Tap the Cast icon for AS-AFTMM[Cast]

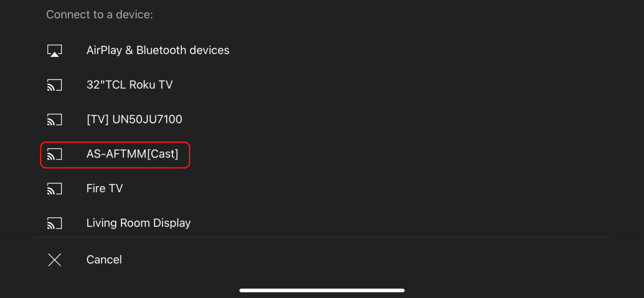[x=55, y=154]
